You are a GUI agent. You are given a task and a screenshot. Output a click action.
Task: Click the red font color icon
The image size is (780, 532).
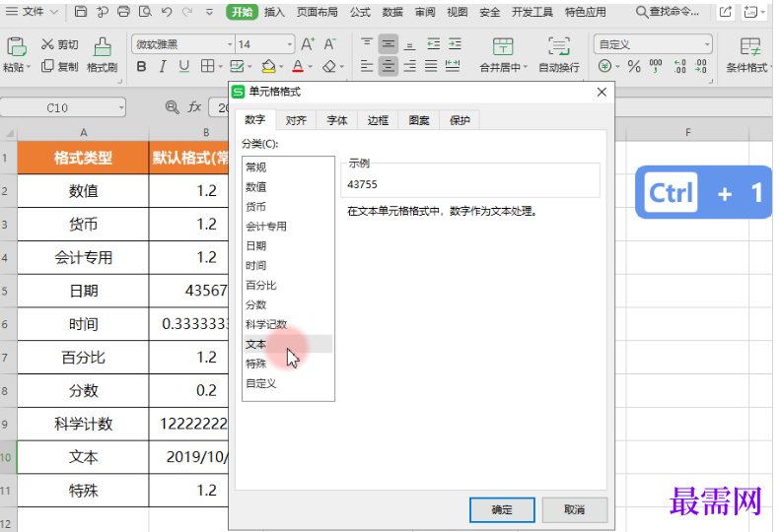(298, 66)
